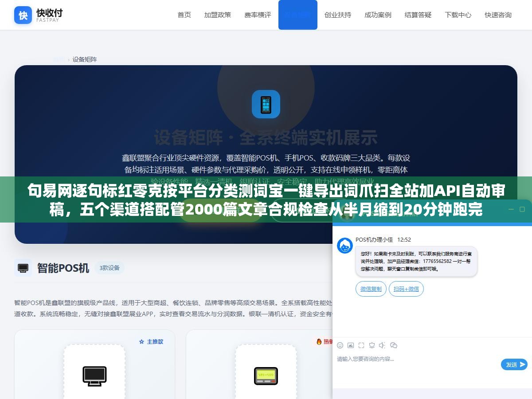Open the emoji picker in chat toolbar

point(340,345)
